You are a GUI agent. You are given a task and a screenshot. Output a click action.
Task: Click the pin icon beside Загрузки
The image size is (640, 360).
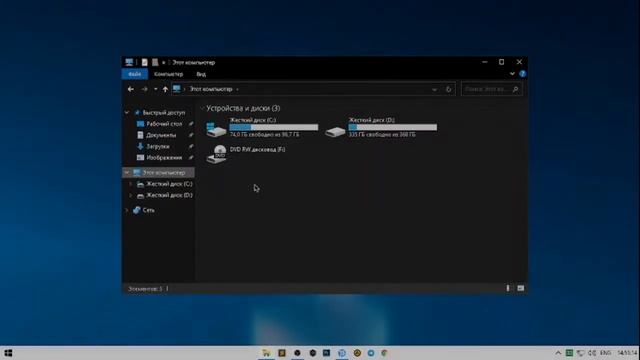tap(191, 146)
